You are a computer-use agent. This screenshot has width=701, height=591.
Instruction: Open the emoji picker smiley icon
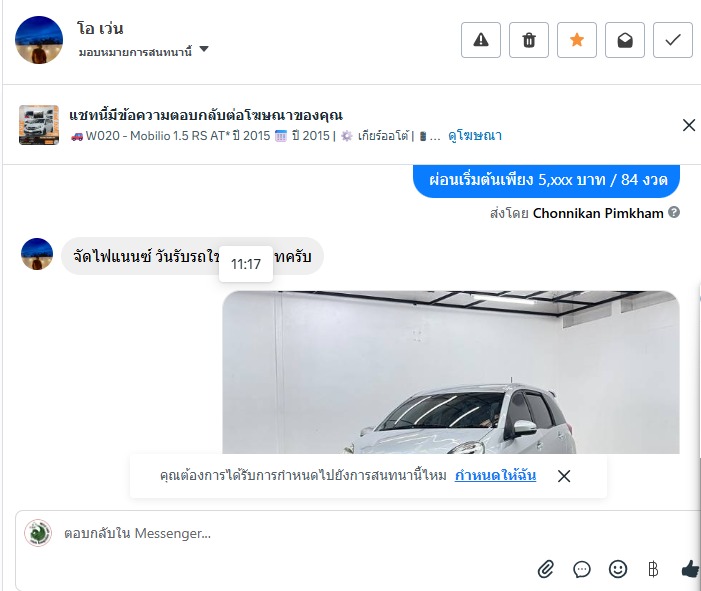(618, 569)
